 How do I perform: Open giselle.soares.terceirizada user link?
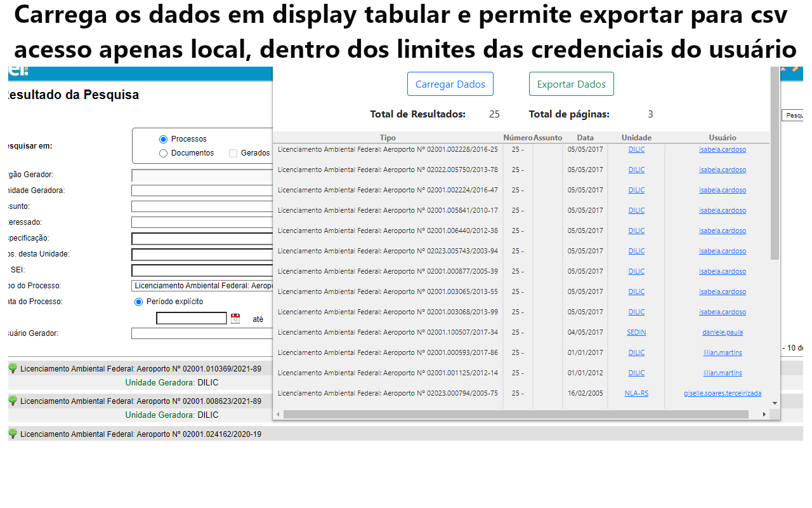point(723,393)
